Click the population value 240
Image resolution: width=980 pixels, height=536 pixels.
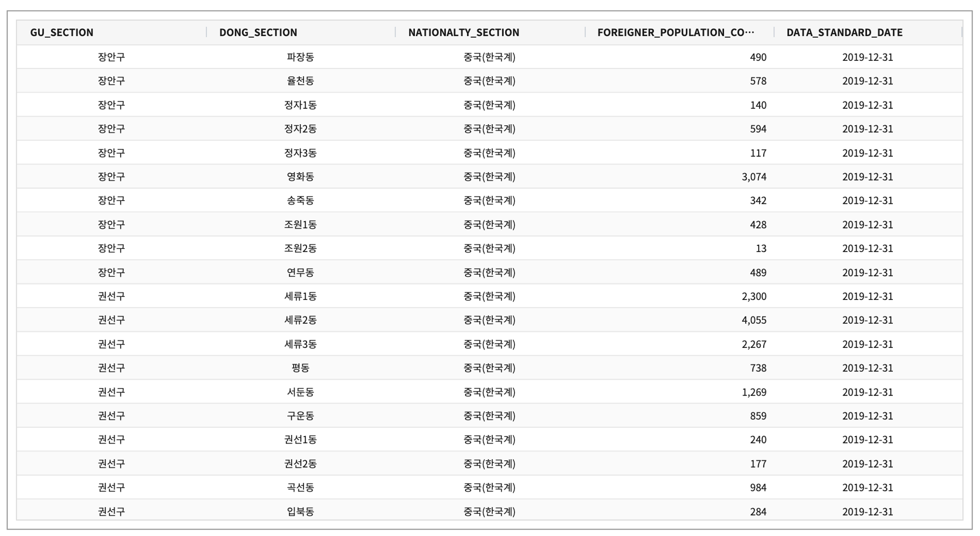pyautogui.click(x=758, y=439)
